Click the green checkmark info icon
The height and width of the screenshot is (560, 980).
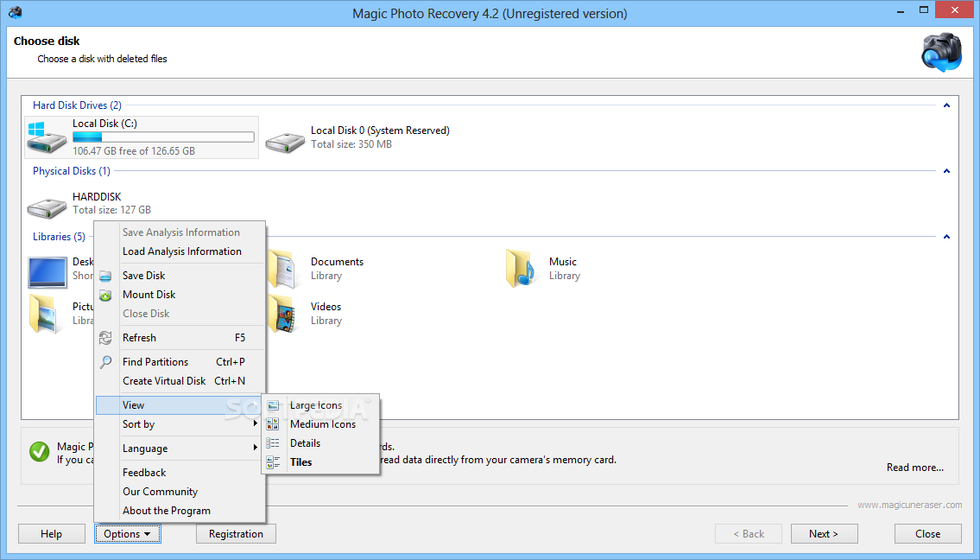point(40,452)
